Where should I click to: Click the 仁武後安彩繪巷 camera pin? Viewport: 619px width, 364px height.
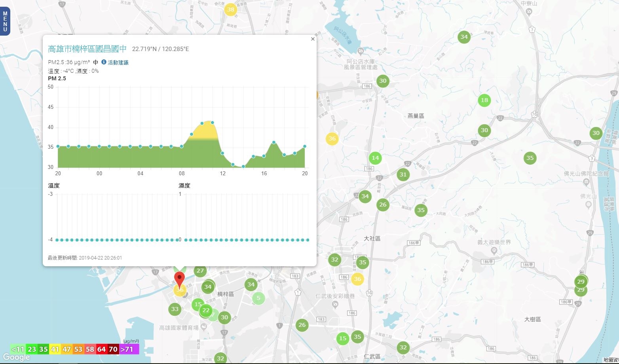click(335, 304)
